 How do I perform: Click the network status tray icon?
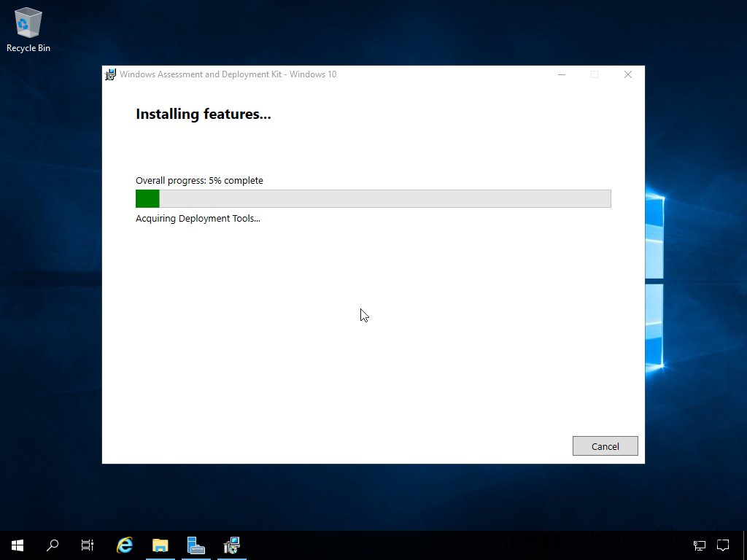tap(700, 545)
